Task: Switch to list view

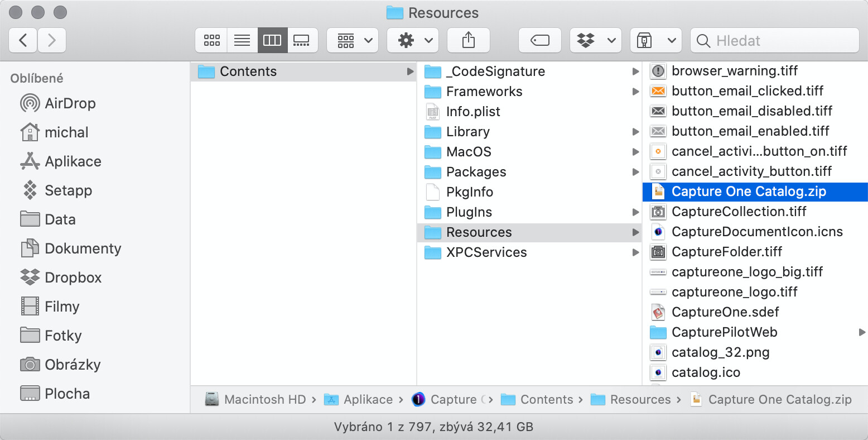Action: (242, 40)
